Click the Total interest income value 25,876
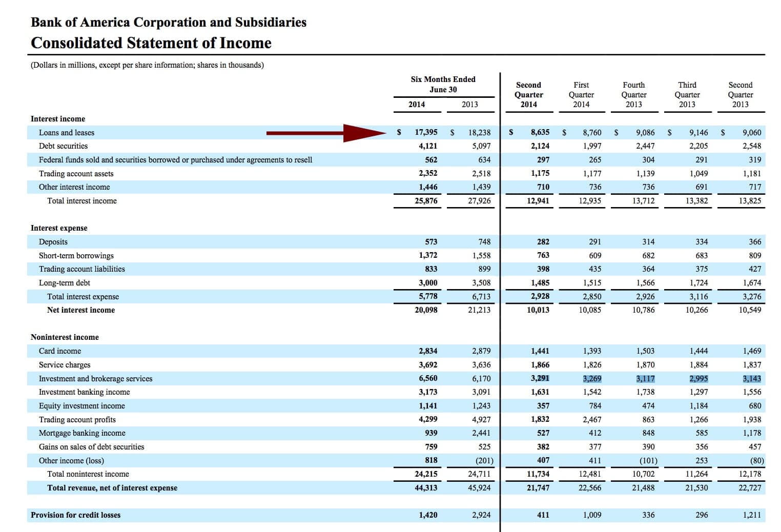781x532 pixels. click(426, 201)
